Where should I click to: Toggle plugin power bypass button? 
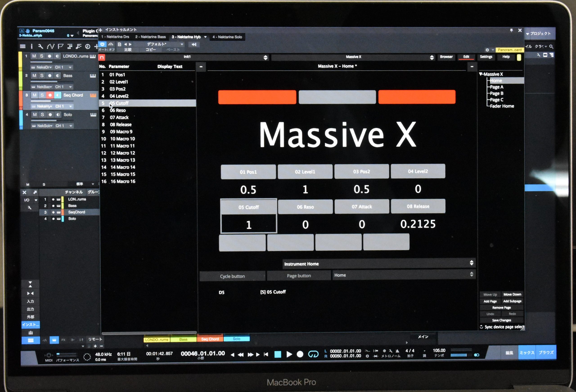tap(102, 44)
